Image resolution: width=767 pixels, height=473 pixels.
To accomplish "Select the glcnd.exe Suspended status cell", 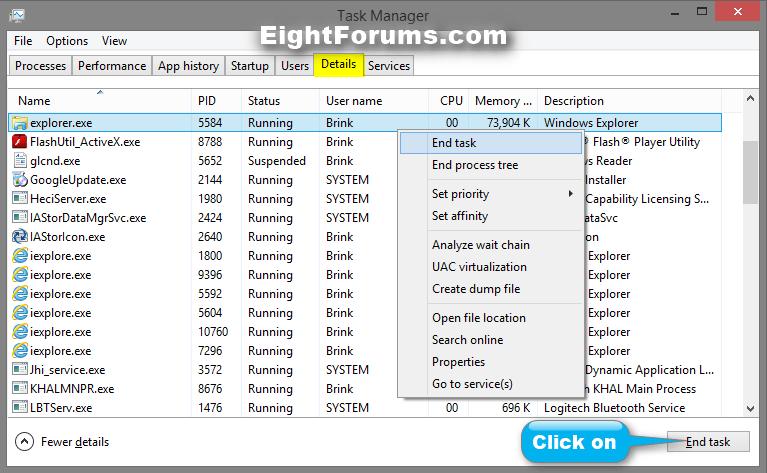I will coord(277,161).
